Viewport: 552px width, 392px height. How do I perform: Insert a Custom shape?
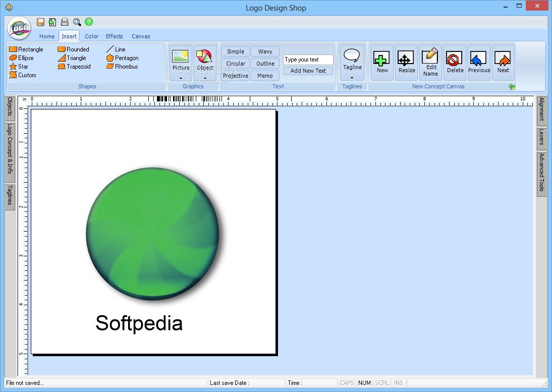point(23,75)
